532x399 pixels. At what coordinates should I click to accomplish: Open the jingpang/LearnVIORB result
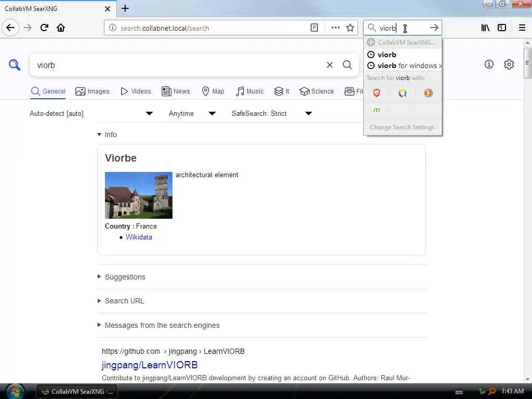tap(150, 365)
